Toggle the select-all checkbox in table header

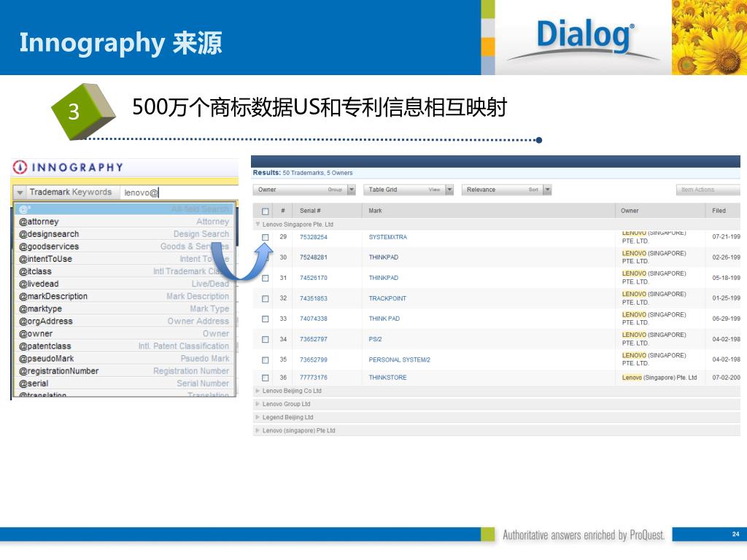266,211
